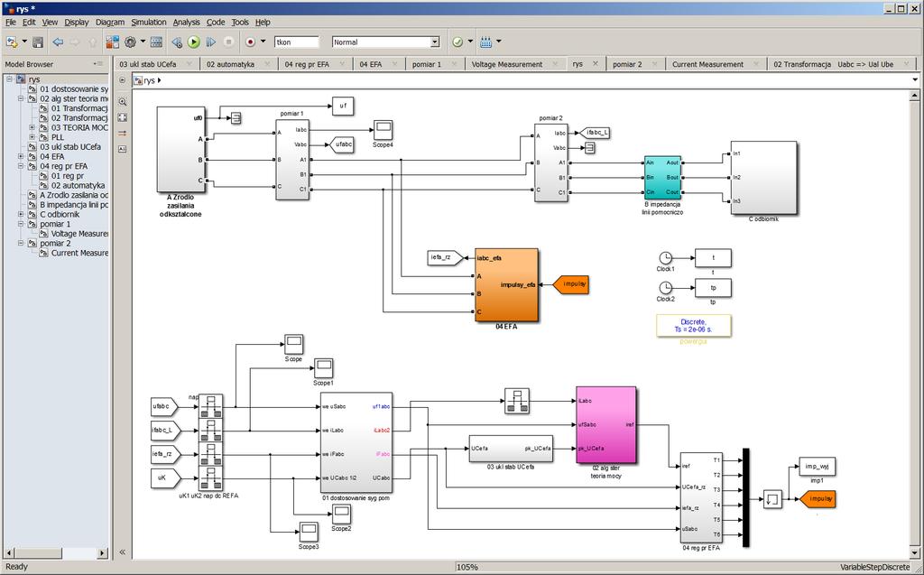Save the model with the floppy icon
Viewport: 924px width, 575px height.
point(38,42)
